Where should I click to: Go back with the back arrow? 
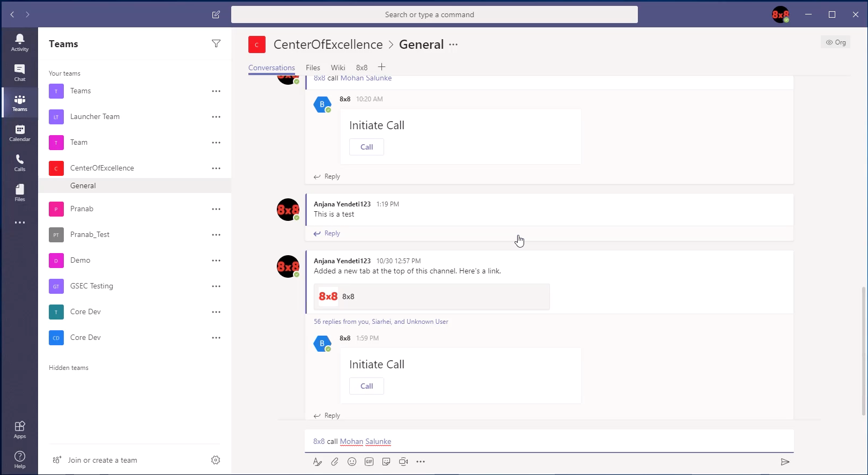(x=12, y=14)
